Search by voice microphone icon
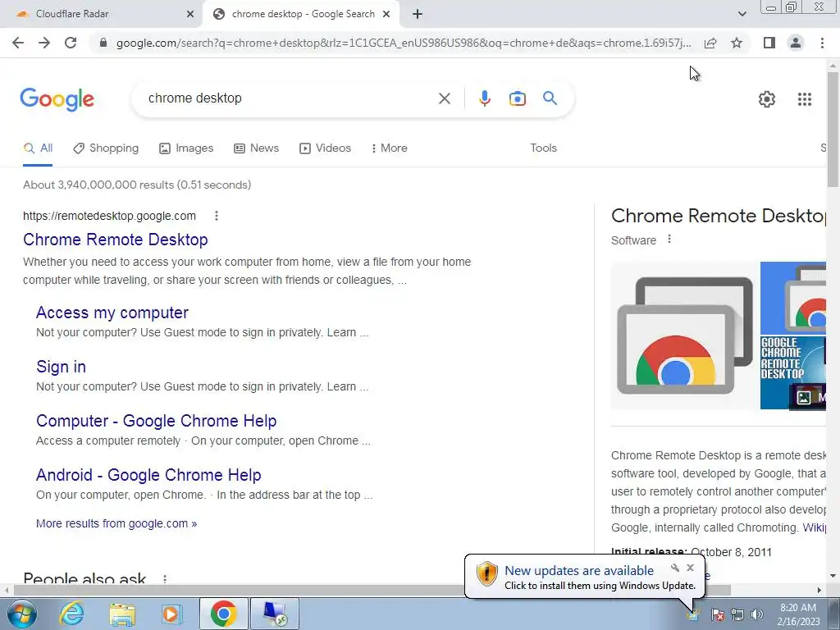 coord(485,98)
